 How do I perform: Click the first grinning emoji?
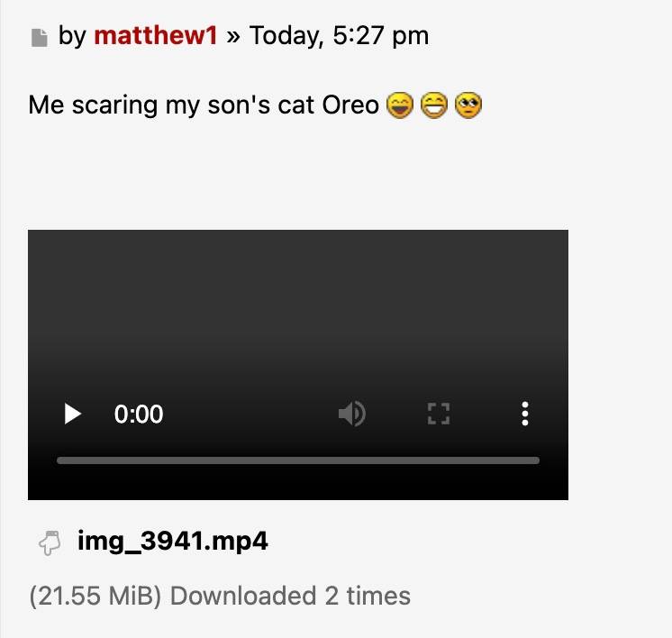tap(399, 106)
